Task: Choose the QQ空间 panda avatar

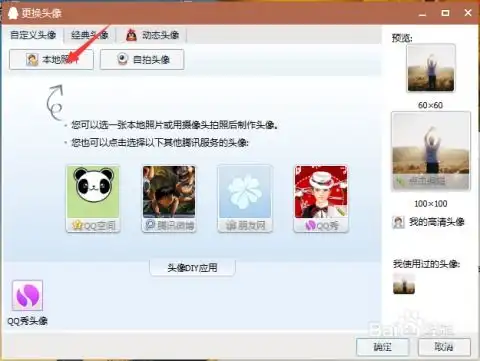Action: (93, 199)
